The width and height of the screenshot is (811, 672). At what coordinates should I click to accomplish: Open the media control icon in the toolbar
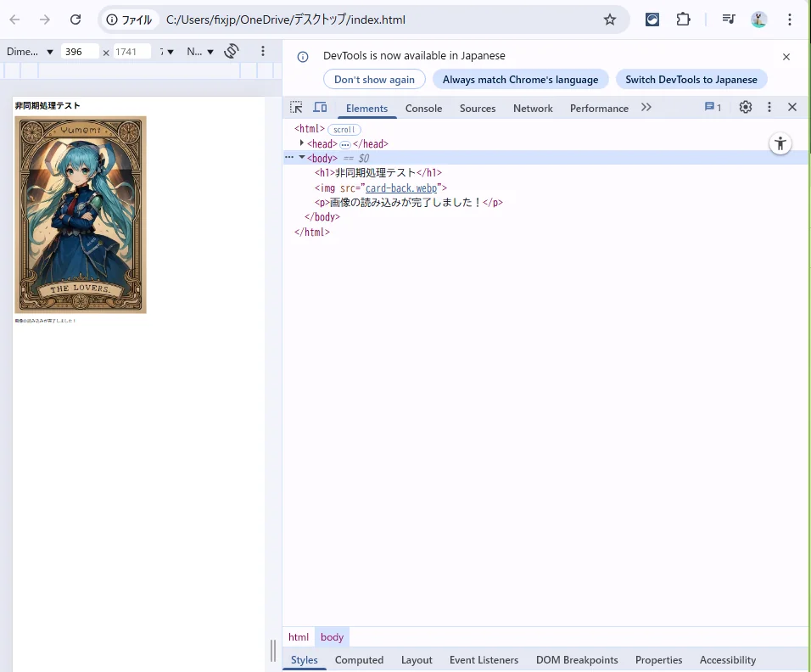pos(729,20)
